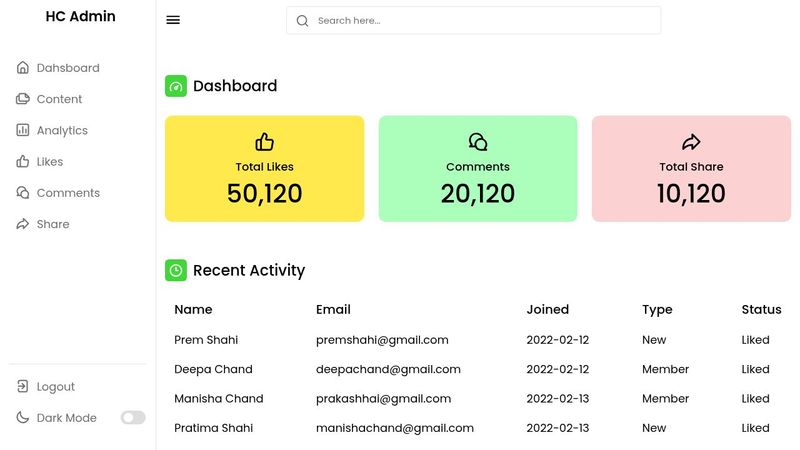800x450 pixels.
Task: Click the moon icon beside Dark Mode
Action: [x=23, y=418]
